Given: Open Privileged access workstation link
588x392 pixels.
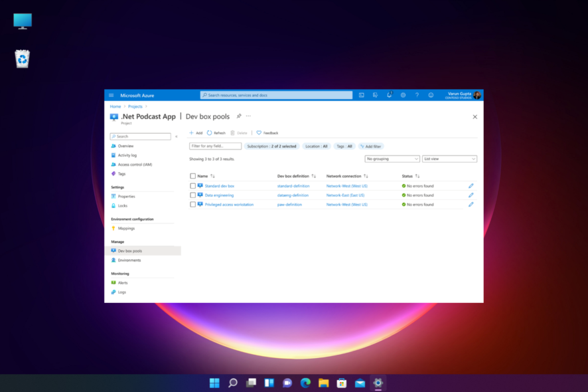Looking at the screenshot, I should (x=229, y=205).
